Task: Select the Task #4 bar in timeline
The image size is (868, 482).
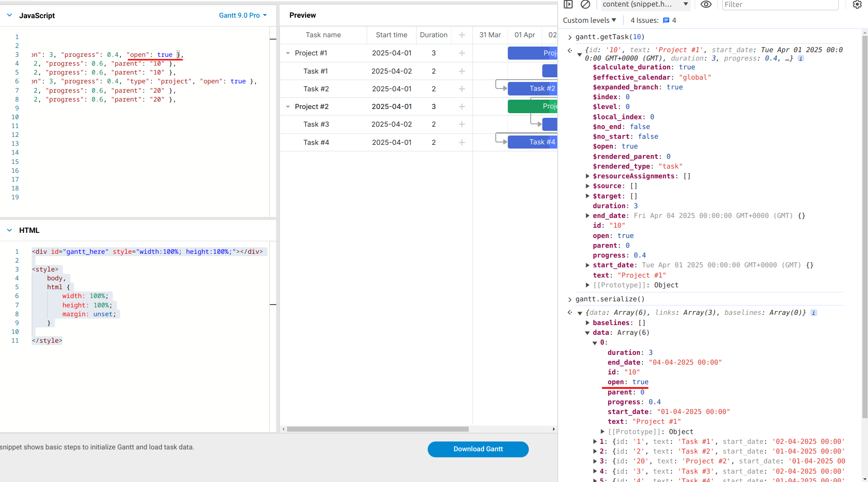Action: click(x=533, y=142)
